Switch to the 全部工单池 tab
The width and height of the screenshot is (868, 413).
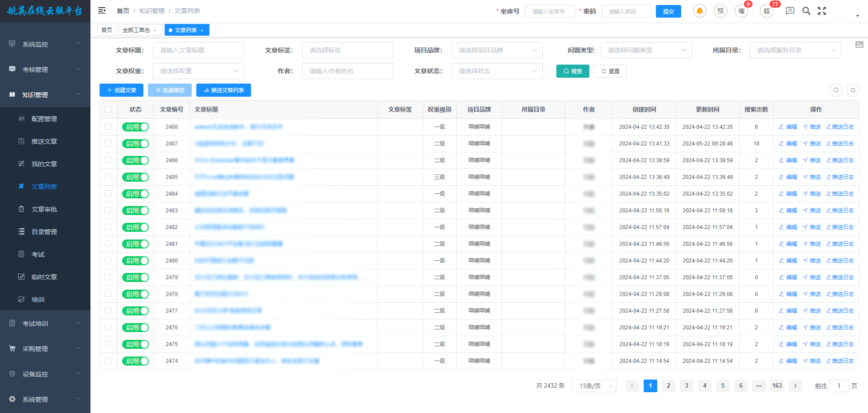tap(136, 30)
